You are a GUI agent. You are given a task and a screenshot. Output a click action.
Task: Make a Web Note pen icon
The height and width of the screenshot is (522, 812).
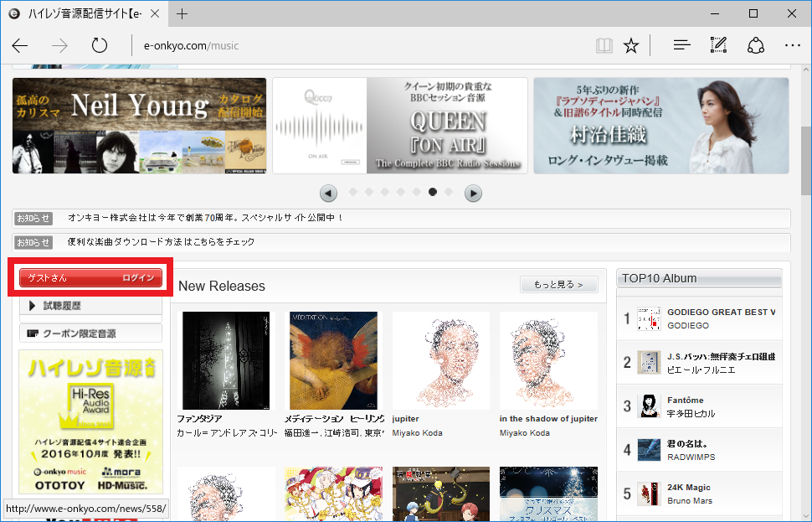[718, 45]
